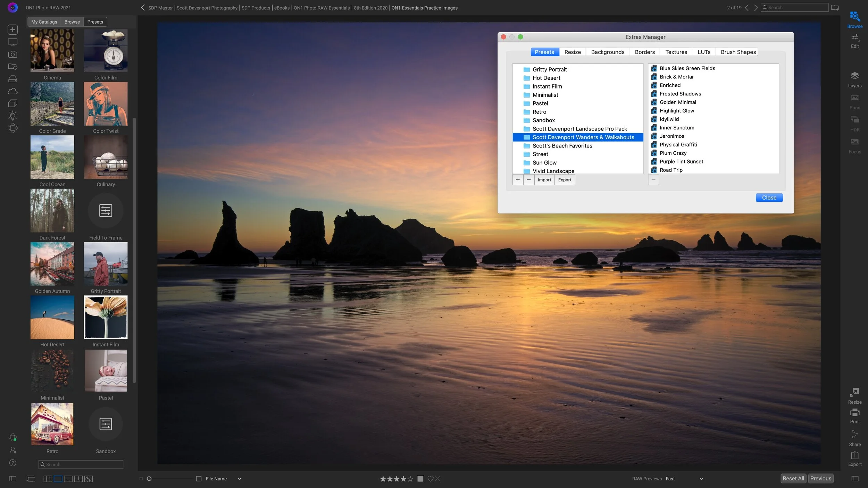868x488 pixels.
Task: Switch to the Edit module
Action: click(854, 40)
